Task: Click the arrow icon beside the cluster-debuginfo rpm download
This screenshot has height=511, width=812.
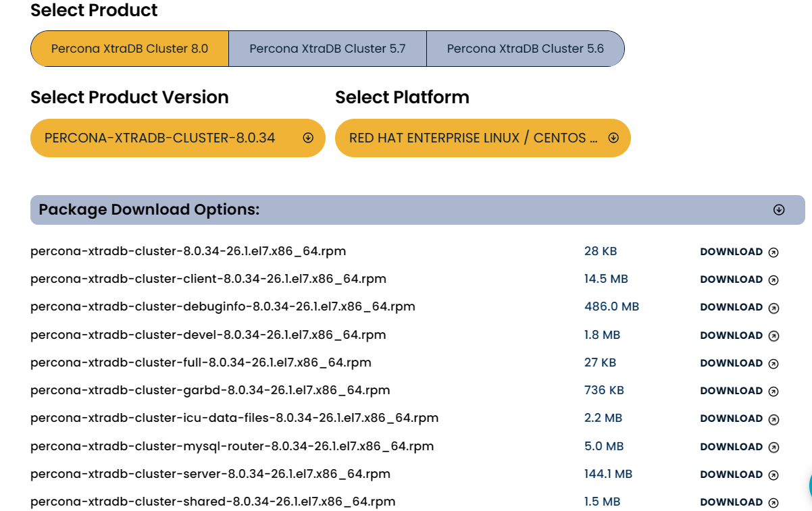Action: pyautogui.click(x=774, y=307)
